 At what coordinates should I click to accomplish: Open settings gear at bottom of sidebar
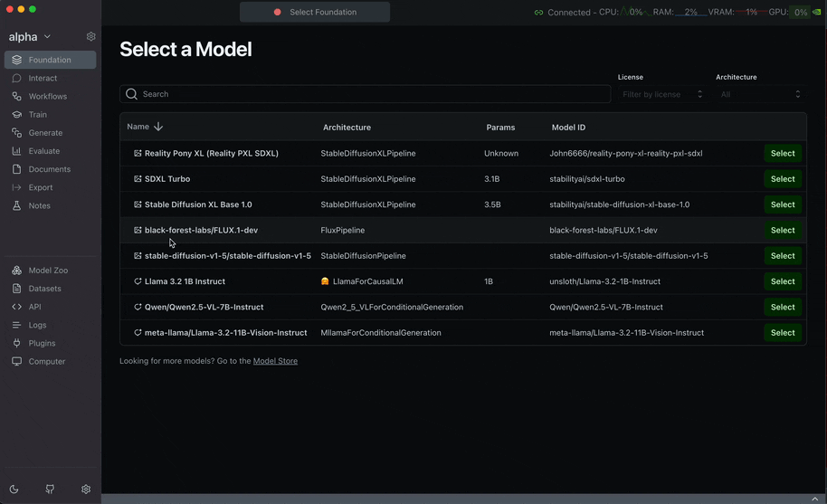coord(86,490)
